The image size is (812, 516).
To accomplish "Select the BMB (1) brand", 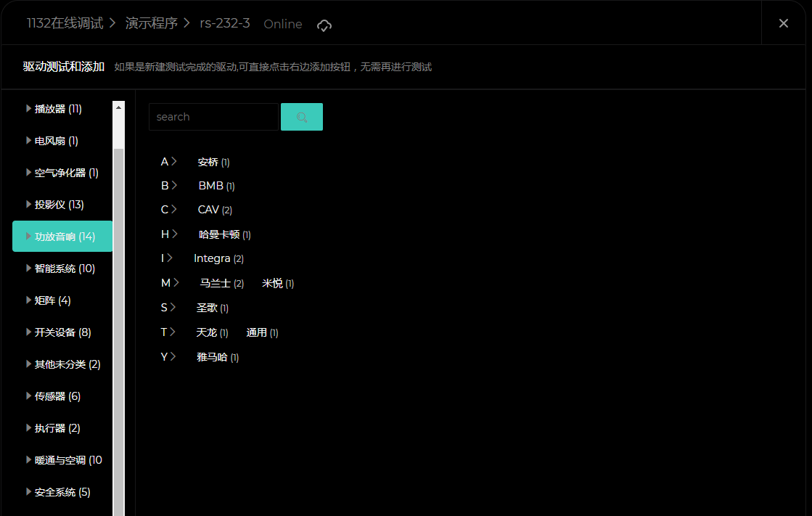I will [x=216, y=186].
